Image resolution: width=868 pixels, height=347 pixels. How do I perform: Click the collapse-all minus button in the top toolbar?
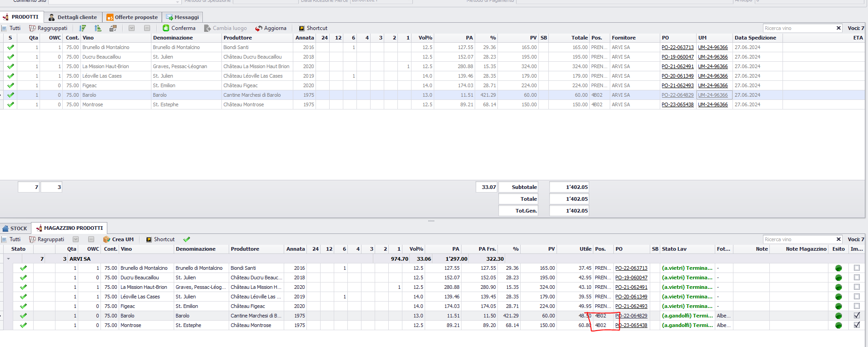(x=147, y=28)
